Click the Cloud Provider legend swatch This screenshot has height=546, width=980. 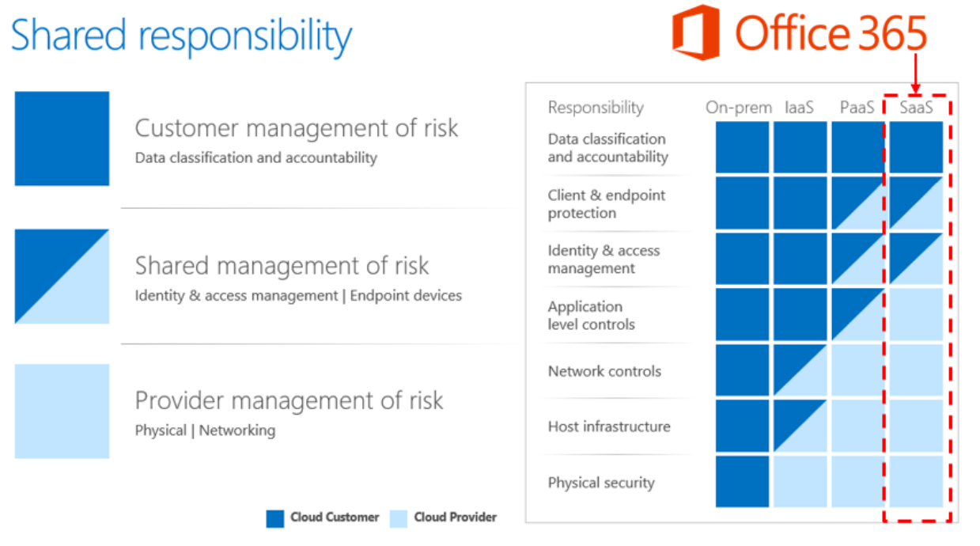pyautogui.click(x=399, y=518)
